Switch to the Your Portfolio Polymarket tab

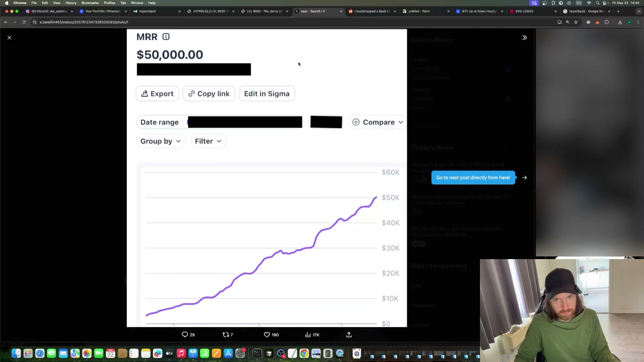103,11
